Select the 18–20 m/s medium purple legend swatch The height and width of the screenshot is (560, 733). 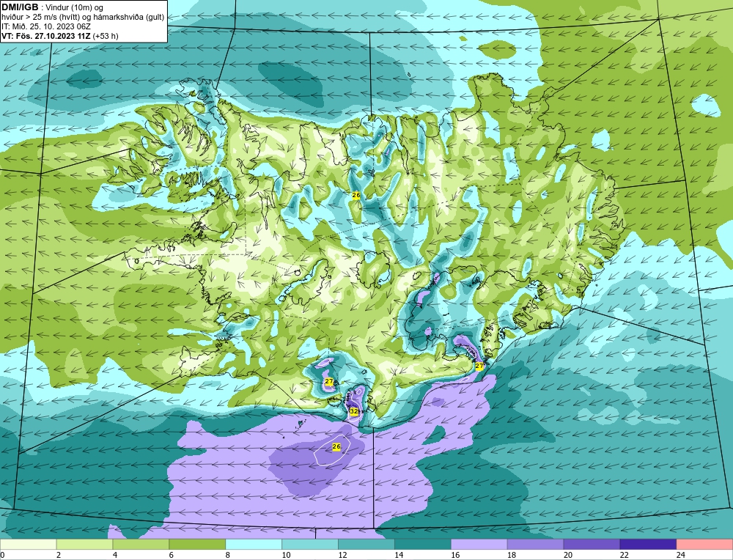pos(535,544)
